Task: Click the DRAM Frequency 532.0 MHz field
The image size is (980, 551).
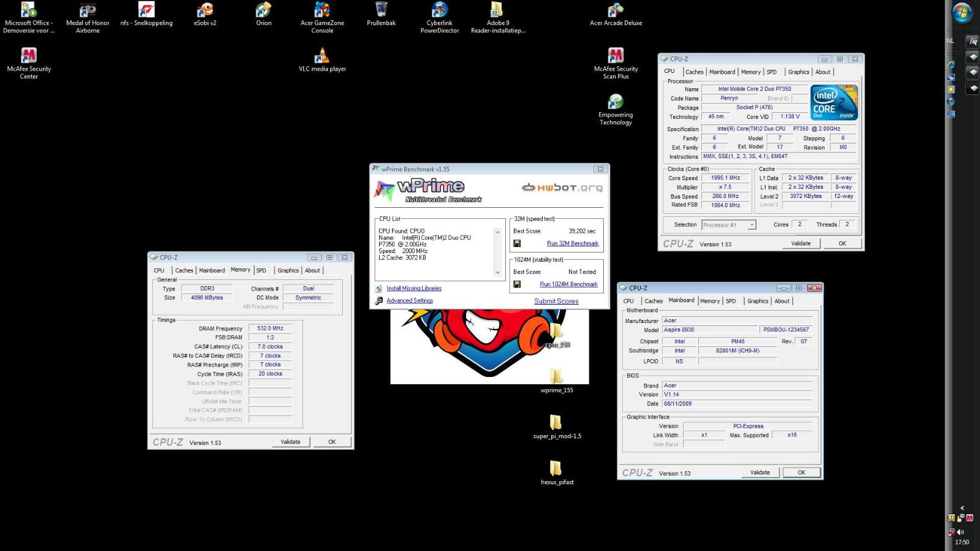Action: coord(270,329)
